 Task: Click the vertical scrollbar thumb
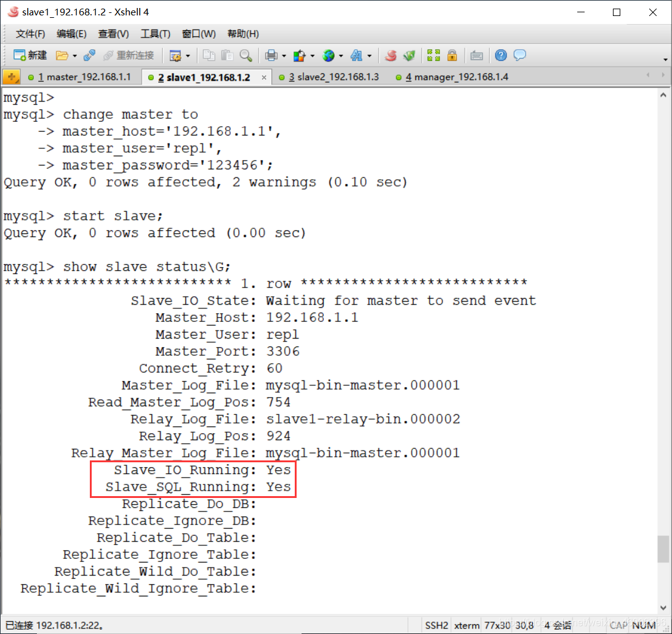pyautogui.click(x=663, y=548)
